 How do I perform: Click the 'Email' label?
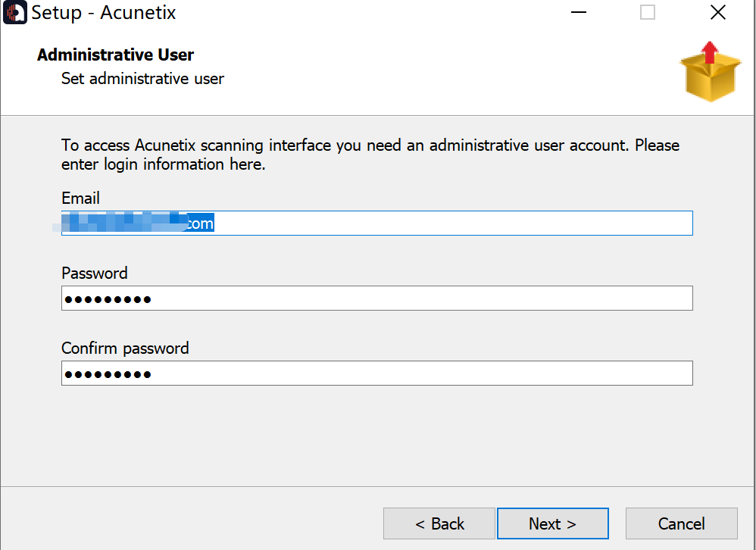coord(80,198)
